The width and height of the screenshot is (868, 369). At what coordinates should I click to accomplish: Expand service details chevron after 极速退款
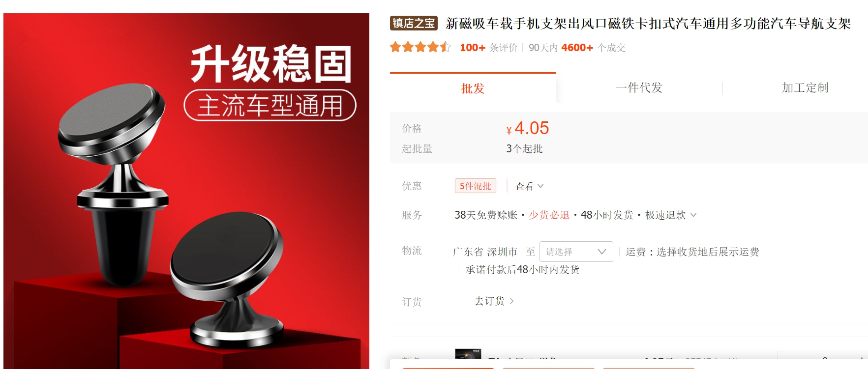pyautogui.click(x=693, y=215)
